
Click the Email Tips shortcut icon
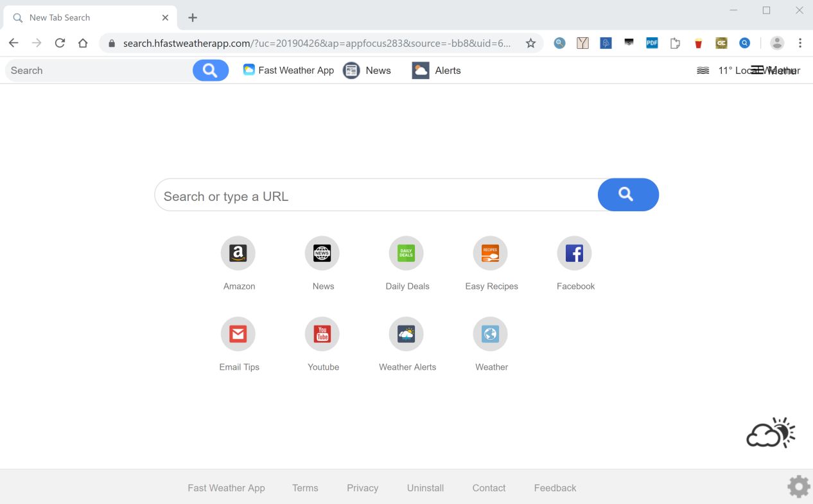pyautogui.click(x=238, y=334)
